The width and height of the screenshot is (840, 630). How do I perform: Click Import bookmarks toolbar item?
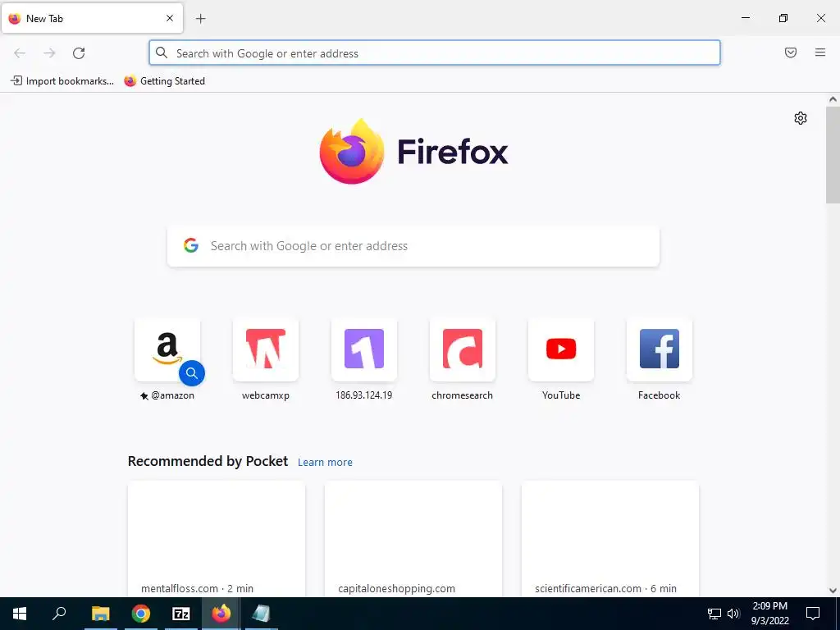pos(62,81)
